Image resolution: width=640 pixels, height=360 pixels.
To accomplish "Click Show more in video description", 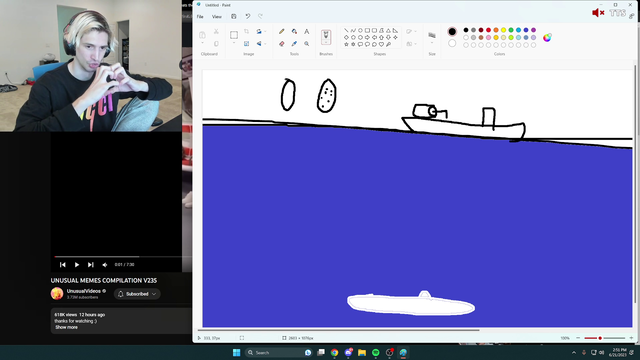I will click(x=66, y=327).
